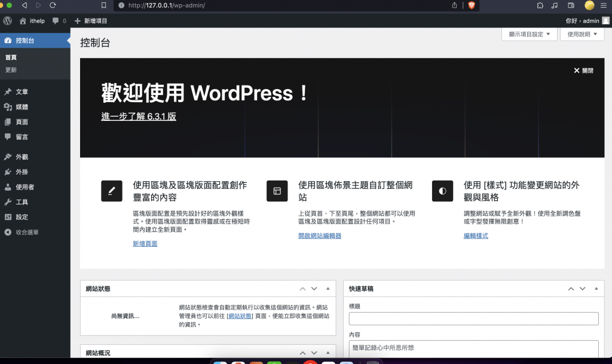Expand the 顯示項目設定 dropdown
Image resolution: width=612 pixels, height=364 pixels.
click(x=530, y=34)
